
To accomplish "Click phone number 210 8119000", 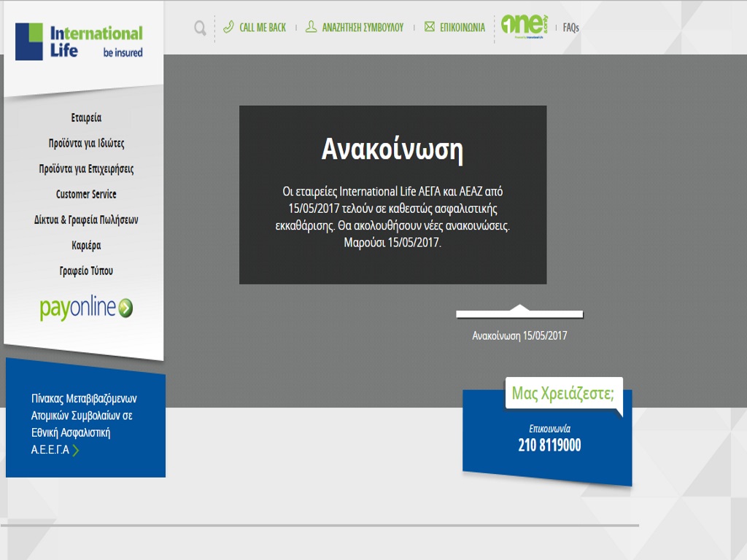I will [x=550, y=446].
